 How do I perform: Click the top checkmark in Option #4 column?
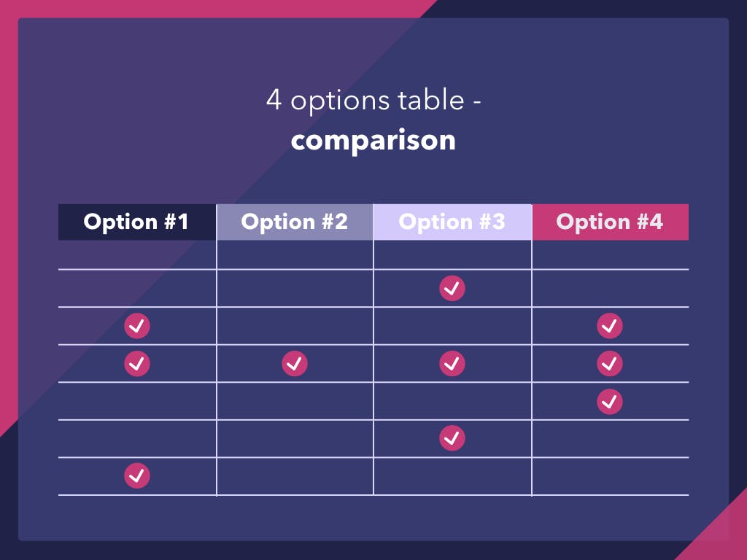pos(610,326)
